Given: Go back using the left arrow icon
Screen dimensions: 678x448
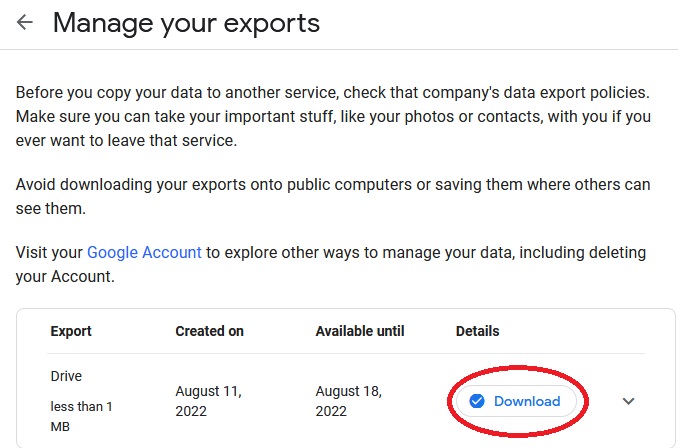Looking at the screenshot, I should pos(25,22).
